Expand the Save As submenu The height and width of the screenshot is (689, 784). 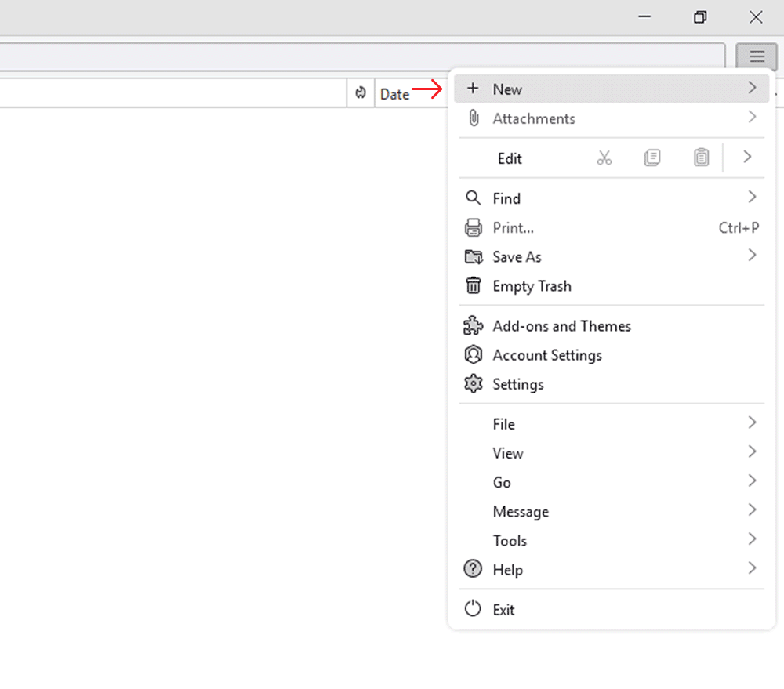coord(751,256)
